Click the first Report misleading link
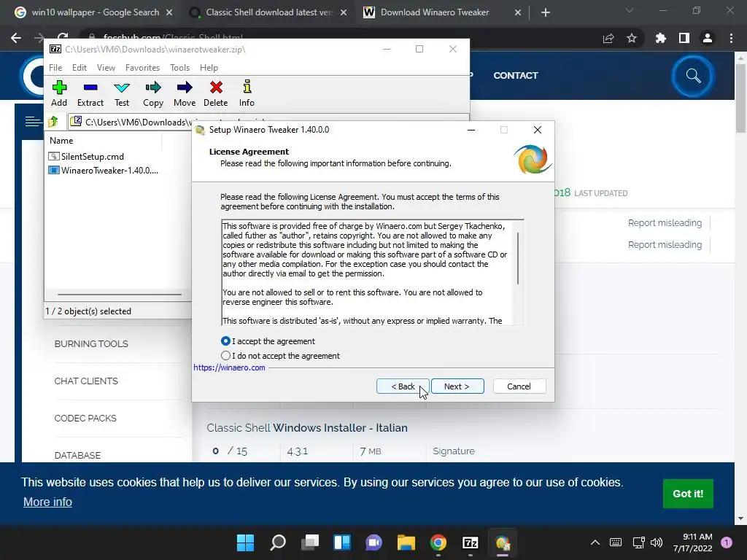This screenshot has width=747, height=560. pos(665,223)
